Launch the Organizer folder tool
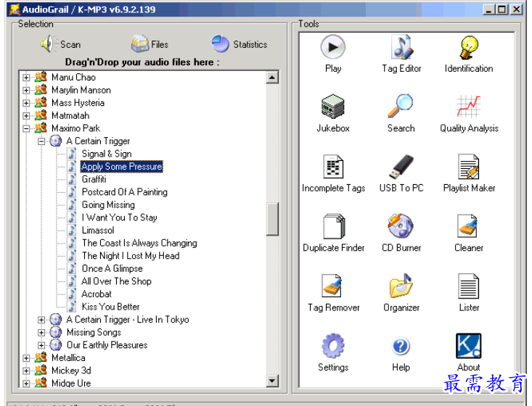532x406 pixels. (401, 293)
